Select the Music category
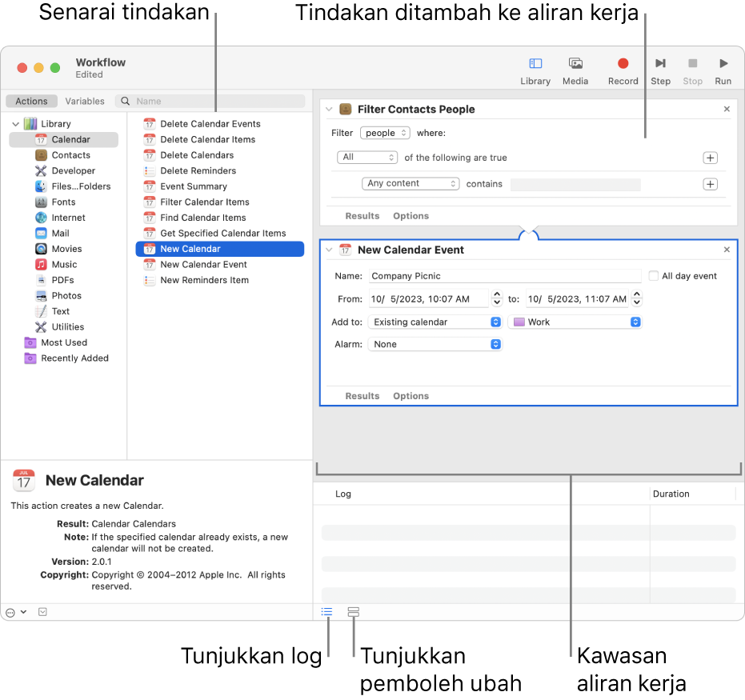The image size is (745, 700). pos(64,265)
